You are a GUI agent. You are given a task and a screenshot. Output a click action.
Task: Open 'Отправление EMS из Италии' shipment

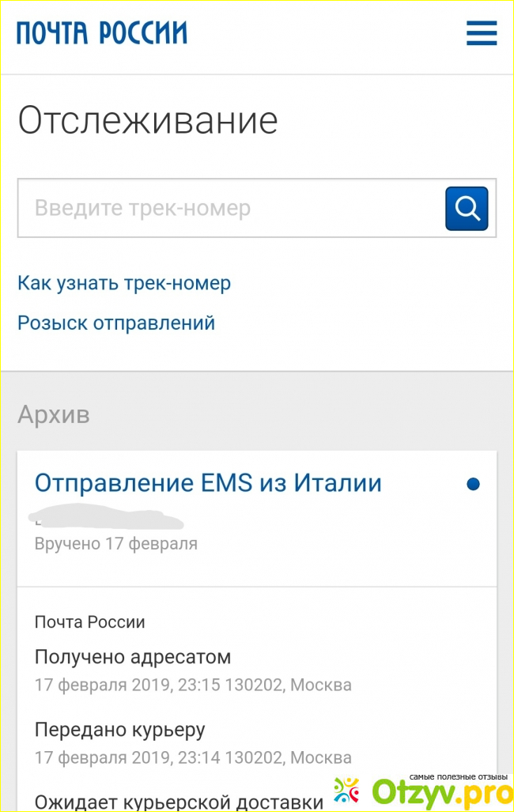tap(208, 482)
